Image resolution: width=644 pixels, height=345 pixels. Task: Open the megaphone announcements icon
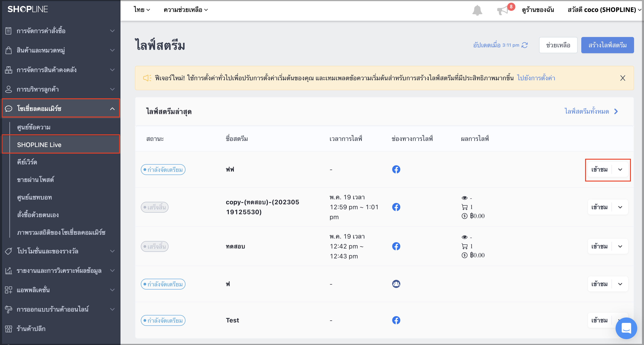point(503,10)
